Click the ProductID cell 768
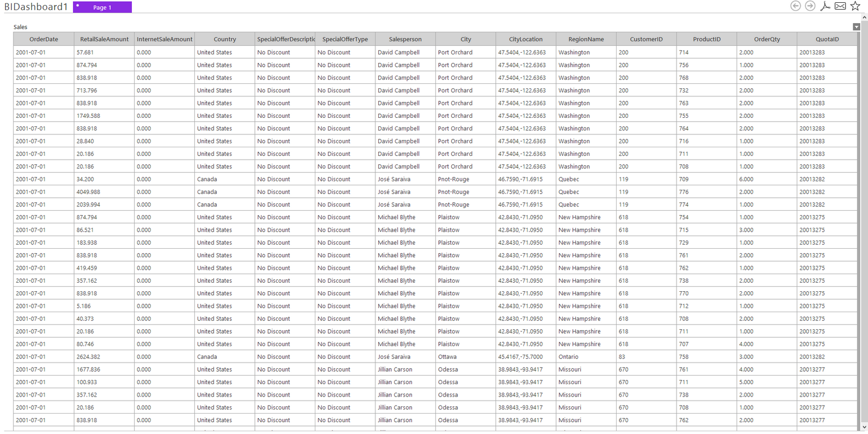The image size is (868, 434). [x=707, y=78]
